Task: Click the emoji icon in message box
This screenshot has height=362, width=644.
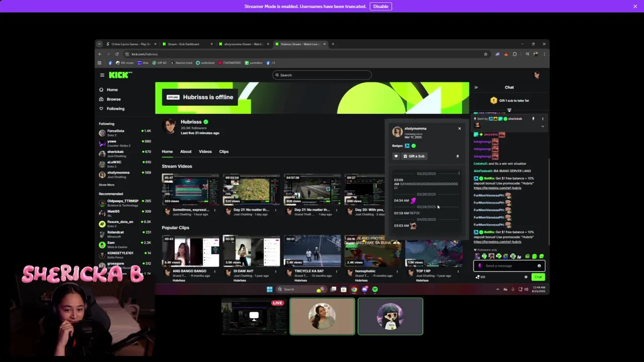Action: [539, 266]
